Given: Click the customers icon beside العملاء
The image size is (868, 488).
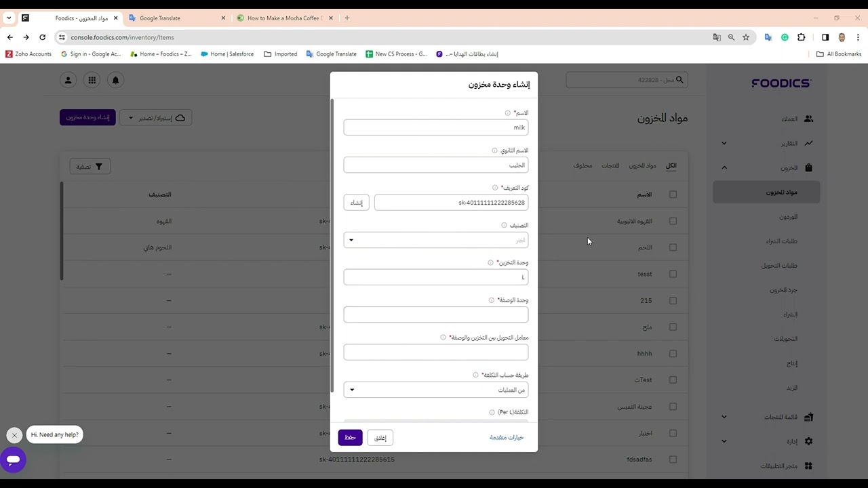Looking at the screenshot, I should pyautogui.click(x=808, y=119).
